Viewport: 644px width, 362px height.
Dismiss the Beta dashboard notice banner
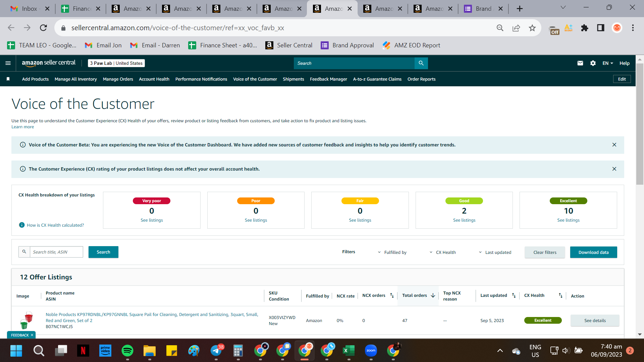tap(614, 145)
